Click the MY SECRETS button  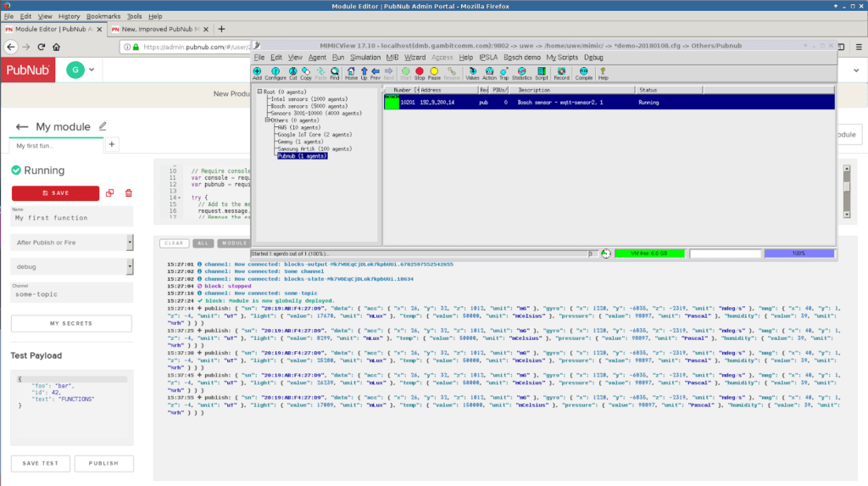tap(71, 324)
